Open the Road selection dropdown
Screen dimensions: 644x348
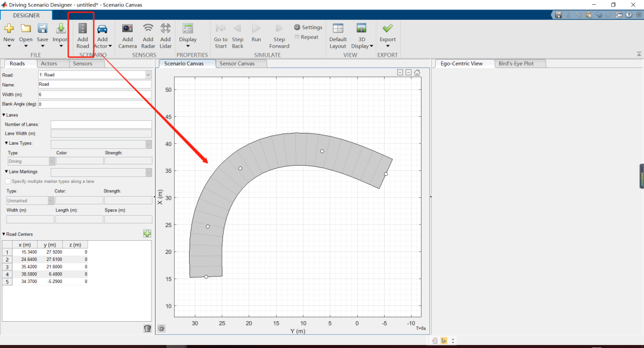pos(148,74)
